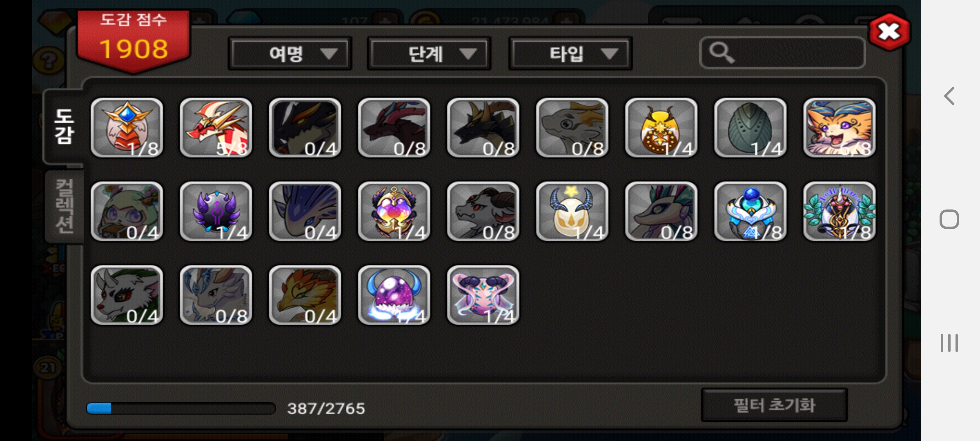This screenshot has height=441, width=980.
Task: Select the pink ribbon egg 1/4 entry
Action: (483, 295)
